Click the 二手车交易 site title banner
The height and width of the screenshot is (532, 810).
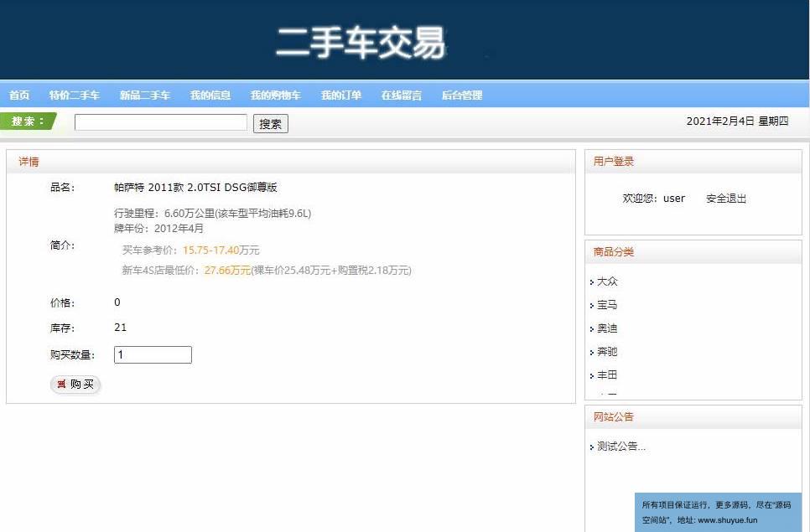point(361,43)
